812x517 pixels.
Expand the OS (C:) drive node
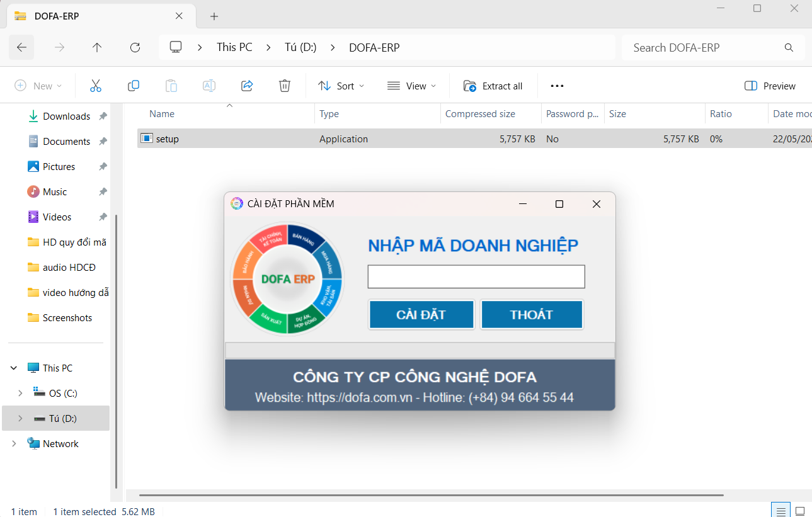point(20,394)
